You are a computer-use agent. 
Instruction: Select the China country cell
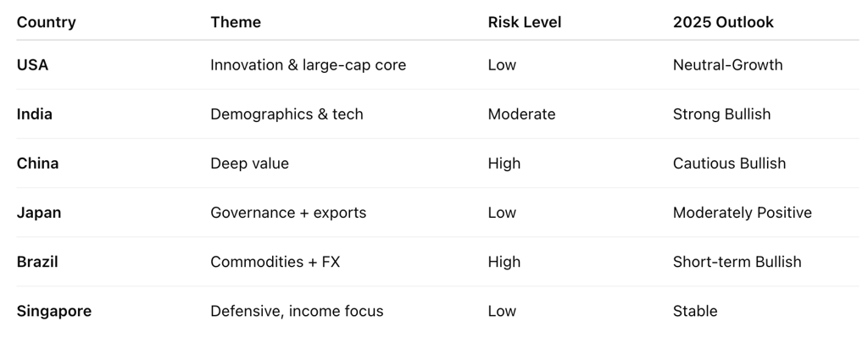point(37,163)
